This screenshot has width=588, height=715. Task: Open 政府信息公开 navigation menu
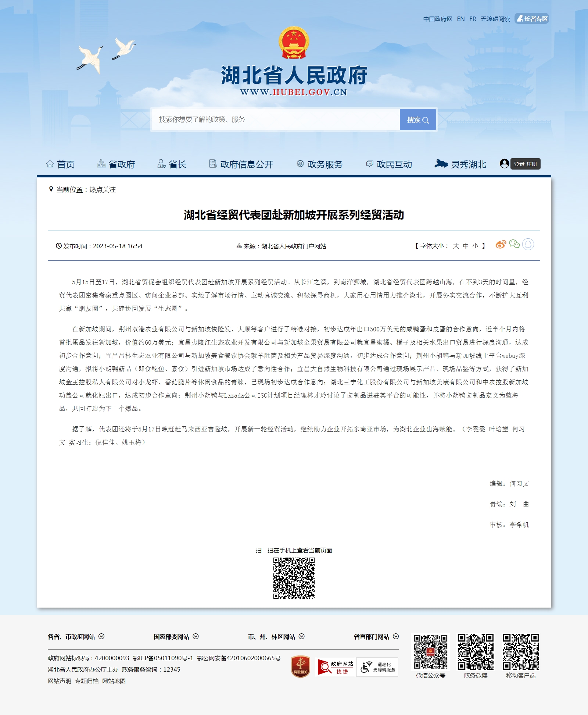coord(241,164)
